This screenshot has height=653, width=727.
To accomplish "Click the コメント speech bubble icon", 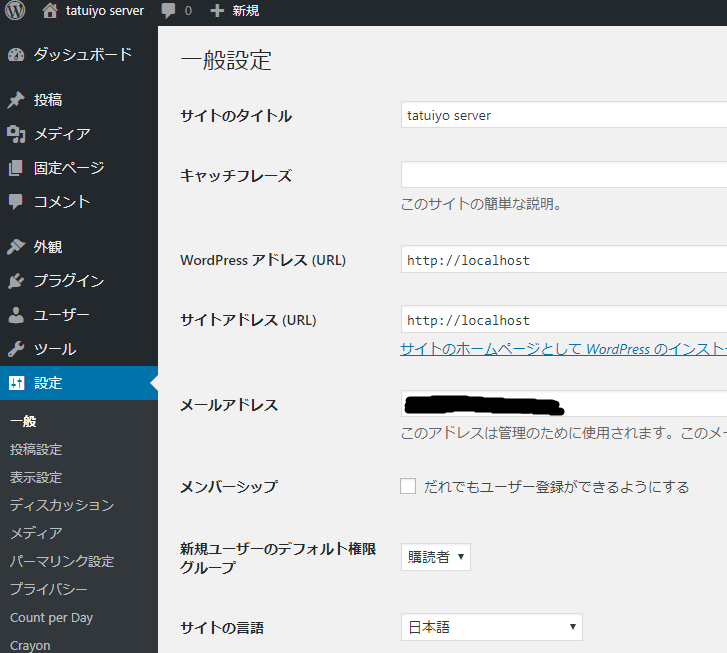I will [x=16, y=202].
